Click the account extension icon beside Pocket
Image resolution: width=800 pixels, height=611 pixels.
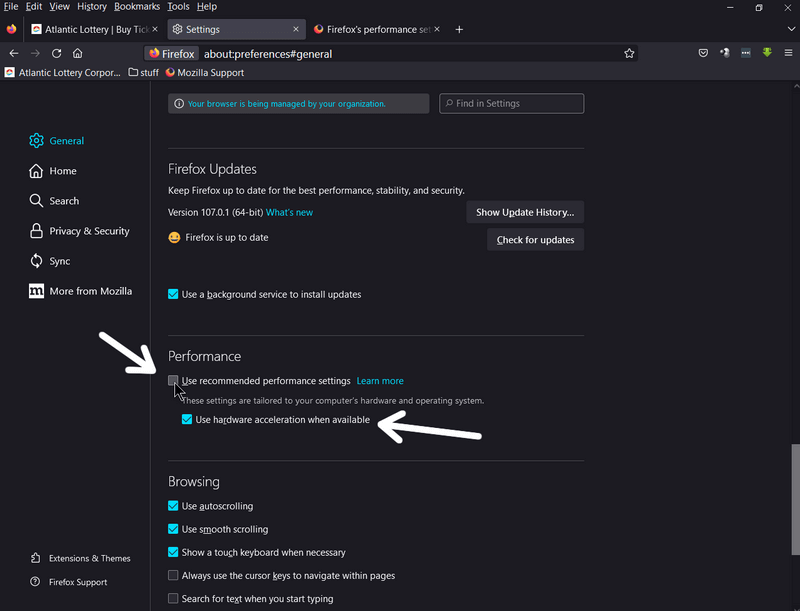[724, 53]
